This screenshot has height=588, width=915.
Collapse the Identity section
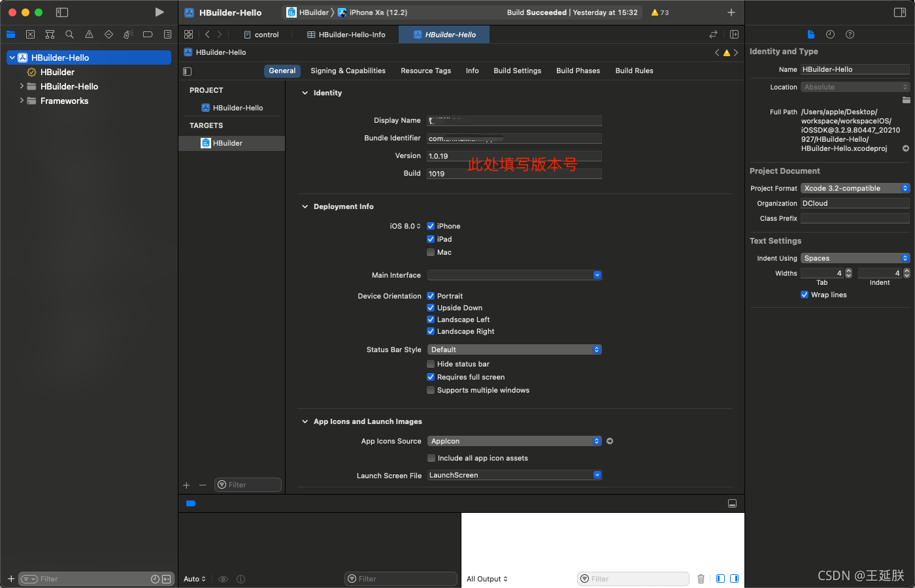pyautogui.click(x=305, y=93)
